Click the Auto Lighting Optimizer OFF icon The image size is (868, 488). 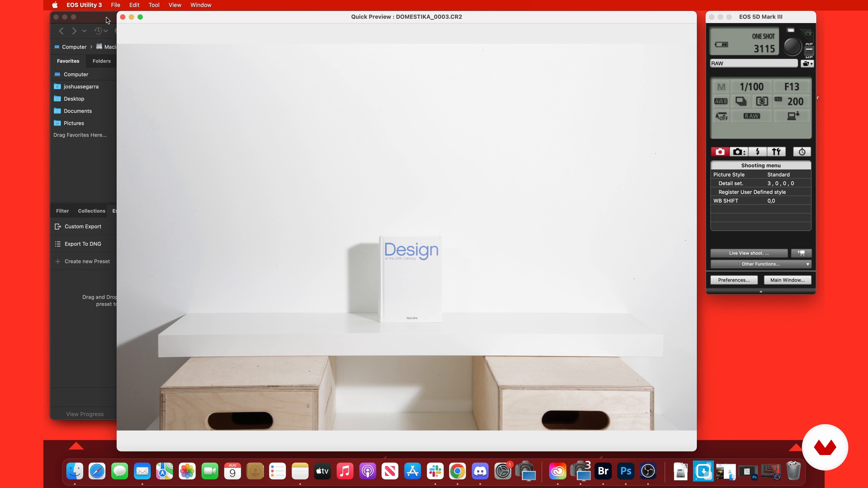pyautogui.click(x=722, y=117)
